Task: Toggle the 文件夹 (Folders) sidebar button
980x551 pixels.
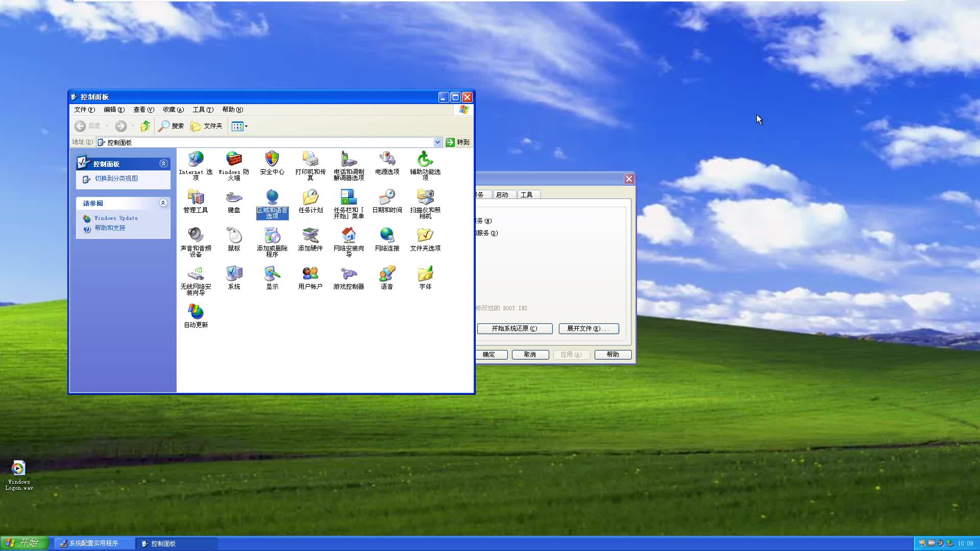Action: coord(206,126)
